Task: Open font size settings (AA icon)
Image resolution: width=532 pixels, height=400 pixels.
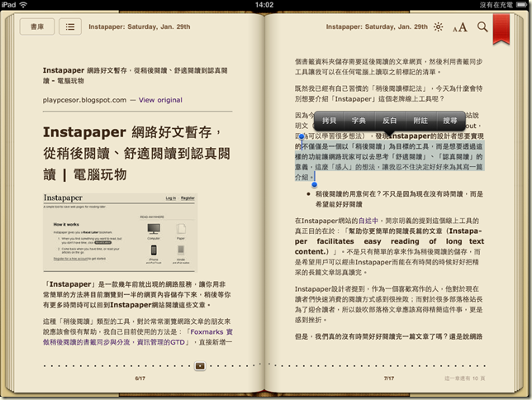Action: point(460,27)
